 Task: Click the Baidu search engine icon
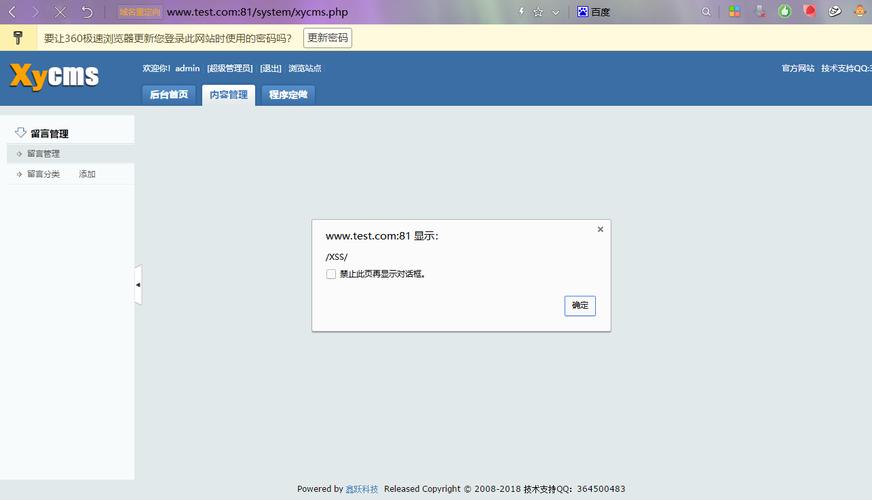[x=582, y=12]
